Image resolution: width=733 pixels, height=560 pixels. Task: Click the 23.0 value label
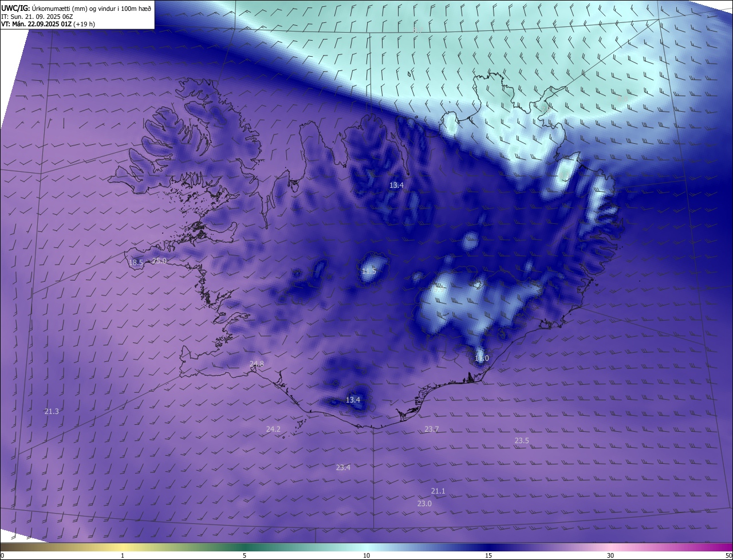point(424,503)
